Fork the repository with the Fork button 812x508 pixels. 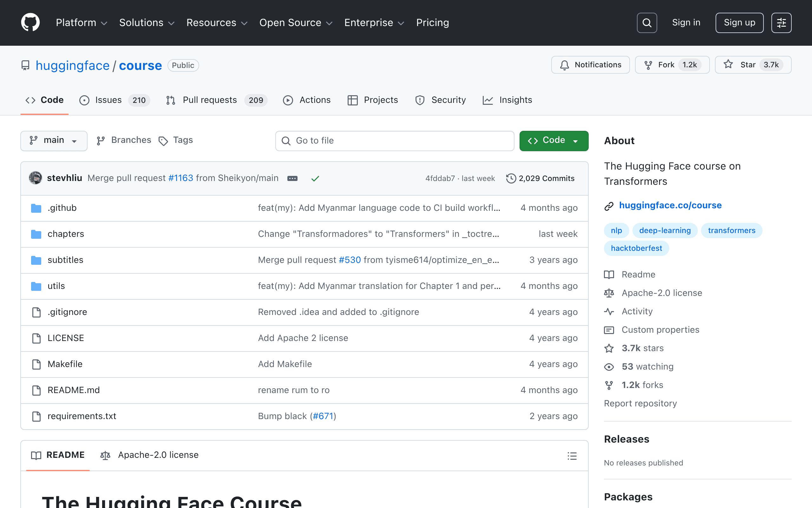pyautogui.click(x=672, y=64)
